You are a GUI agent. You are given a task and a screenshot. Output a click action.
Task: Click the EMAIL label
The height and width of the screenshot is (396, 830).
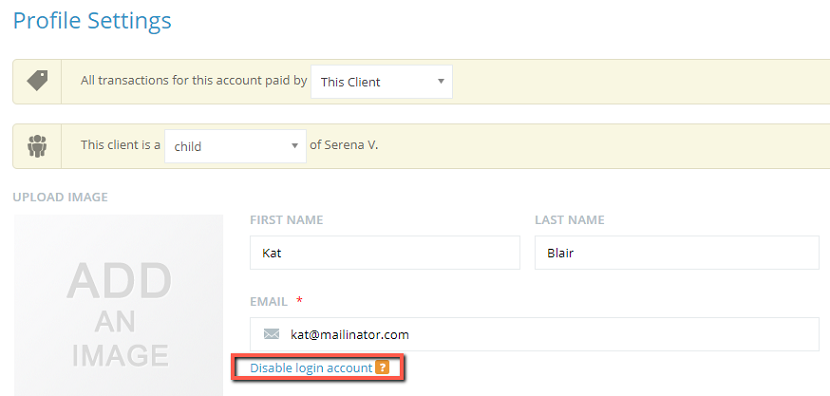268,302
